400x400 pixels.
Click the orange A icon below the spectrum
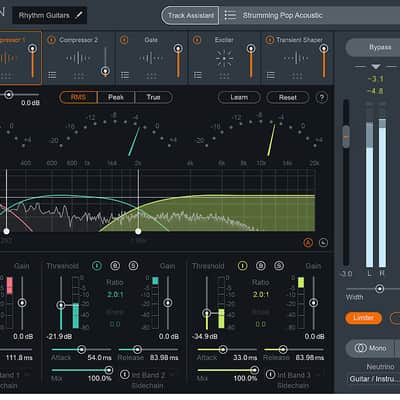[308, 243]
